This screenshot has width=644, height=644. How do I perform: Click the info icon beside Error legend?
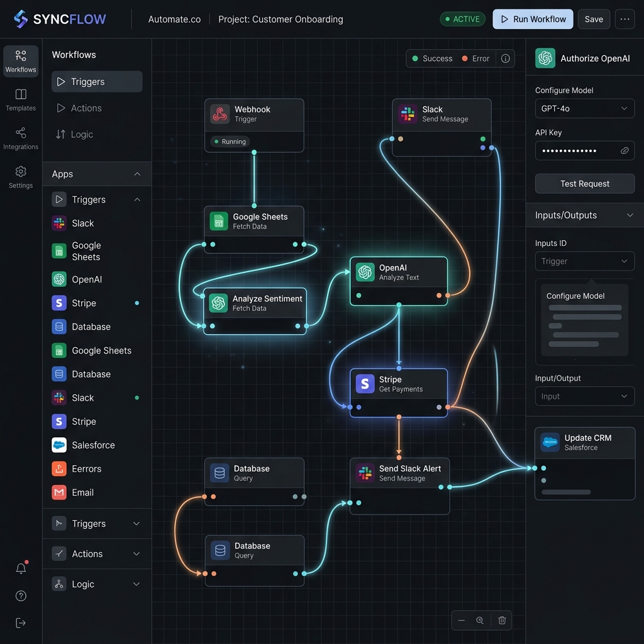click(x=505, y=58)
